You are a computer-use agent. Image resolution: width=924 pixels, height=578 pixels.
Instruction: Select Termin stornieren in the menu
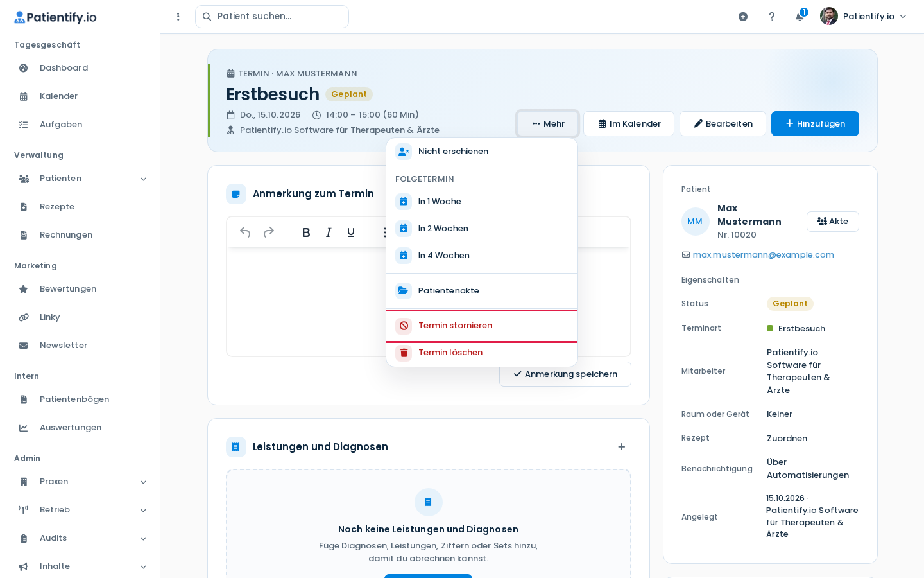[482, 326]
